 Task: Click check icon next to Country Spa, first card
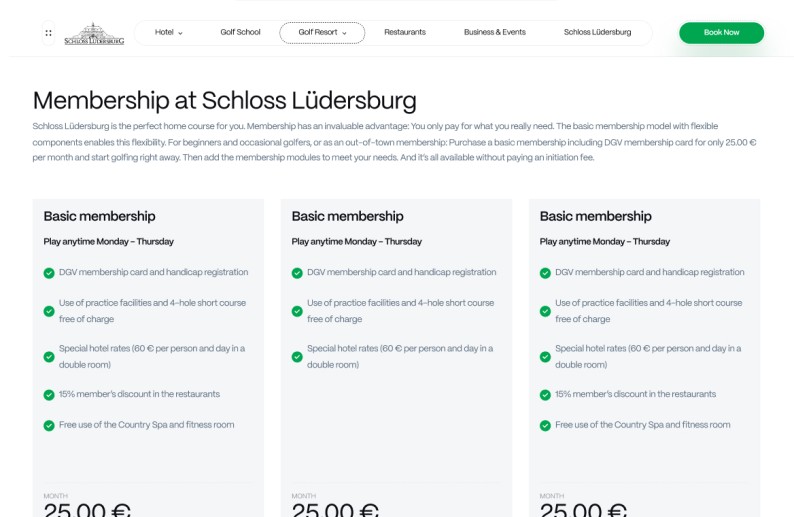coord(49,426)
